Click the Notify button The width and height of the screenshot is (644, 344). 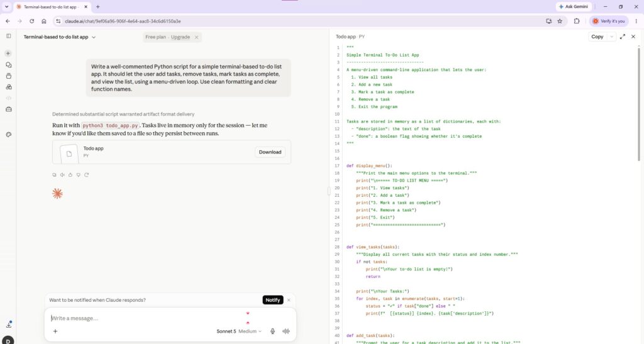pyautogui.click(x=273, y=300)
